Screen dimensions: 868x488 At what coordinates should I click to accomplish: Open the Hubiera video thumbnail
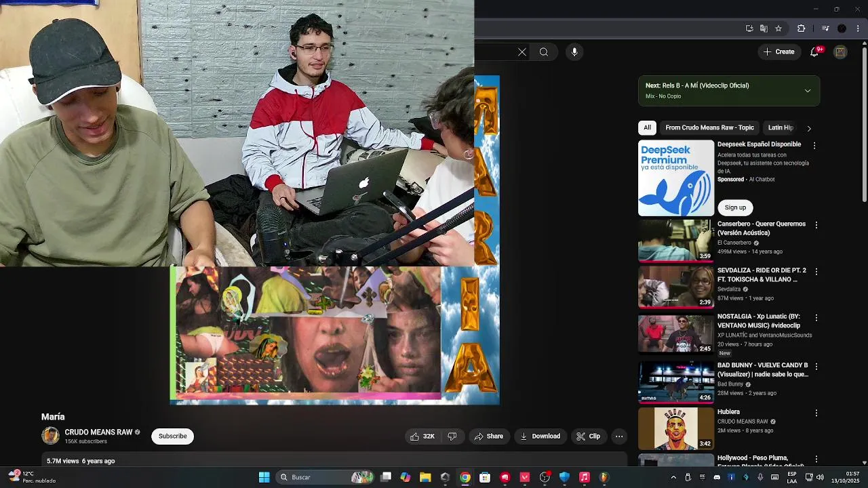point(676,428)
